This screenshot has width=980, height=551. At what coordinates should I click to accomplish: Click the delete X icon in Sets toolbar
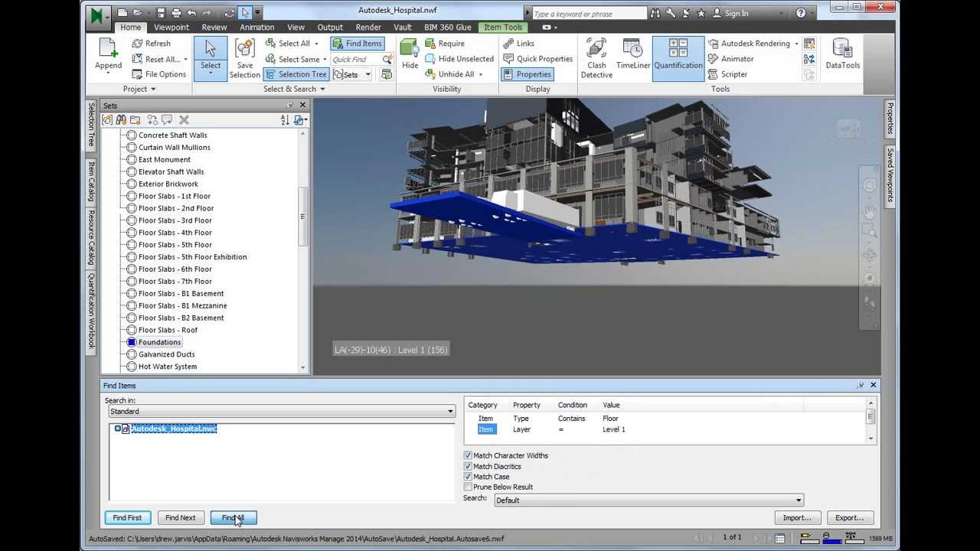tap(184, 120)
